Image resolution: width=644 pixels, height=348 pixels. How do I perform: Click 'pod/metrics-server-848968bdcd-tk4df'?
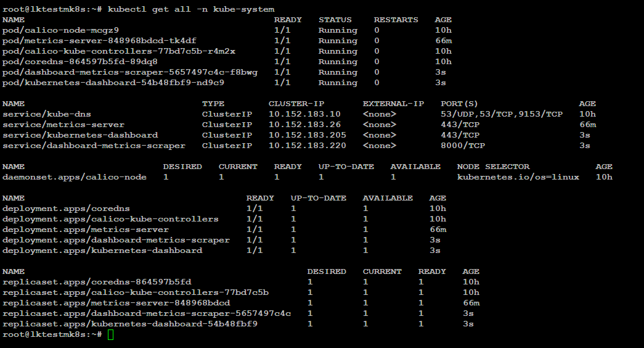pos(99,41)
